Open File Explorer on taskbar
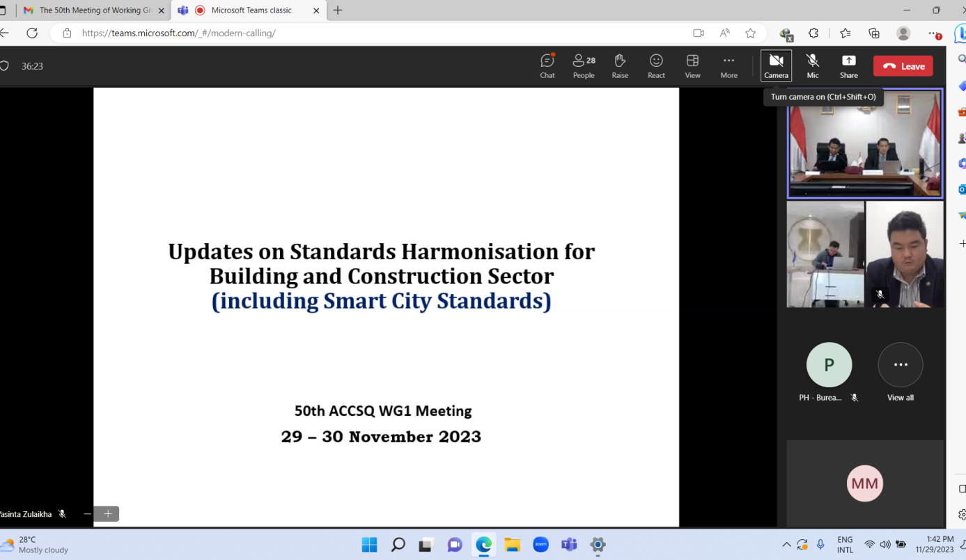This screenshot has width=966, height=560. coord(512,545)
